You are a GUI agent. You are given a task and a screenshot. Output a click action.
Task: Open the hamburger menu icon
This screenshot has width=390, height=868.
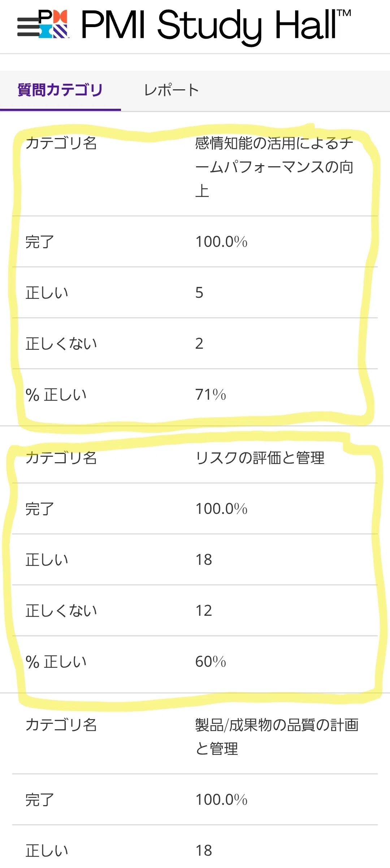27,27
